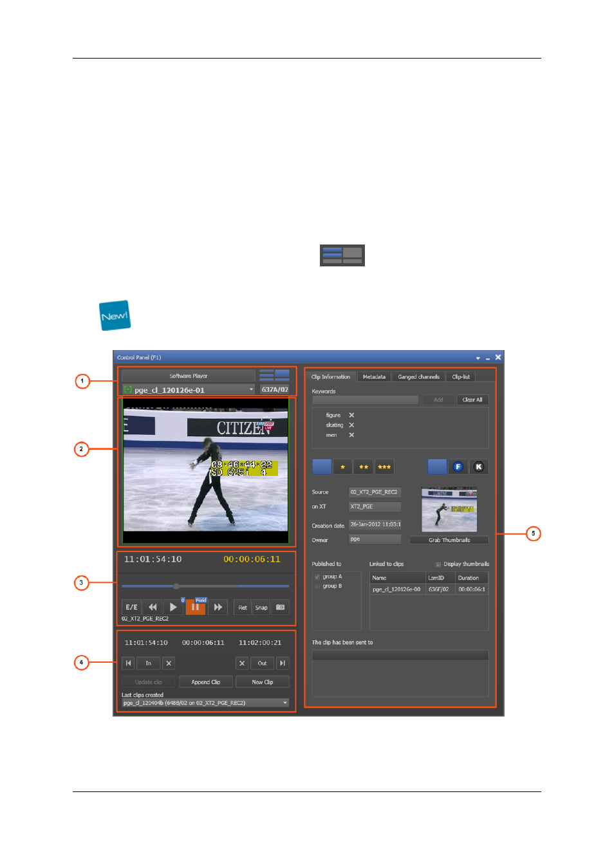Switch to the Clip Information tab
The height and width of the screenshot is (868, 614).
(x=331, y=377)
